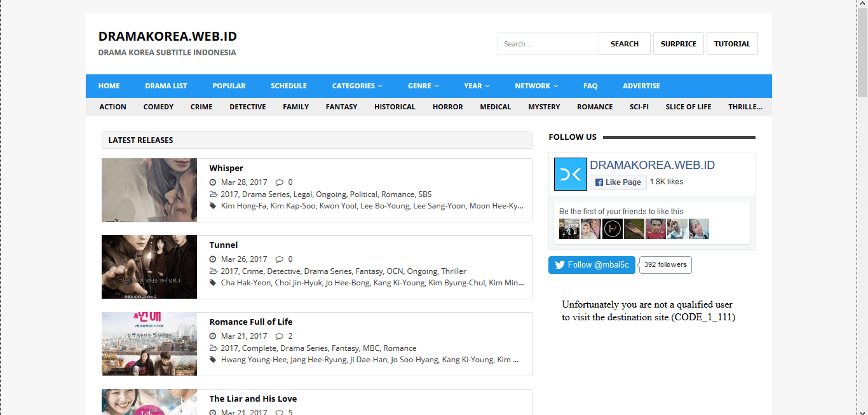Select the Romance genre tab
868x415 pixels.
click(595, 107)
